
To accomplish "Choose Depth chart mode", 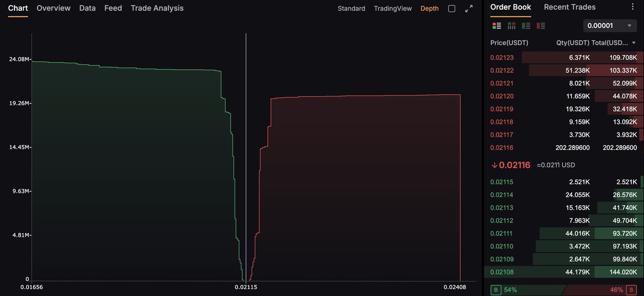I will click(x=429, y=9).
